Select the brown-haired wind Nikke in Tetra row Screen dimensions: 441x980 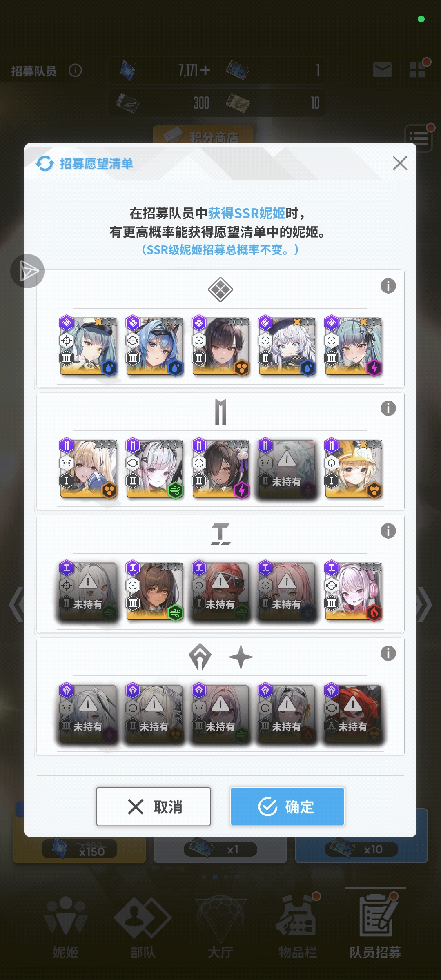coord(154,592)
